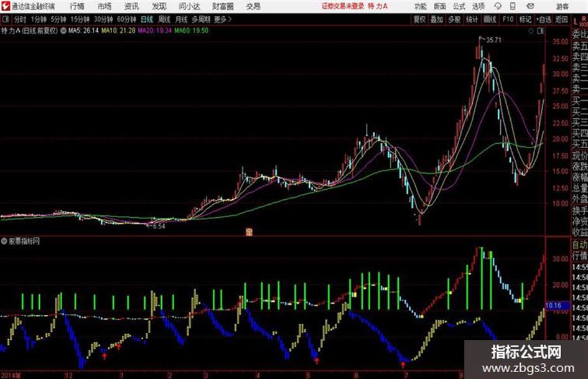The height and width of the screenshot is (379, 588).
Task: Click the 叠加 overlay button
Action: (437, 19)
